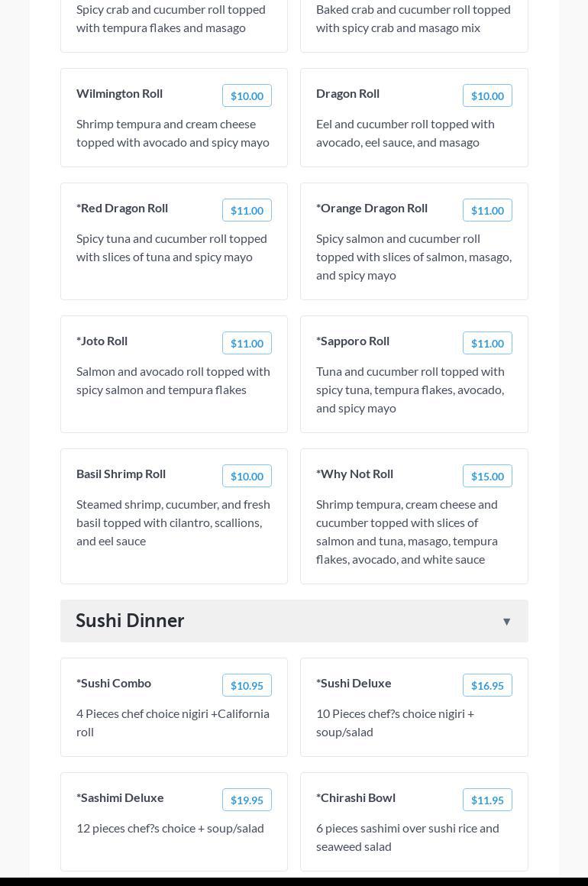Open the Chirashi Bowl item title
This screenshot has height=886, width=588.
coord(356,797)
